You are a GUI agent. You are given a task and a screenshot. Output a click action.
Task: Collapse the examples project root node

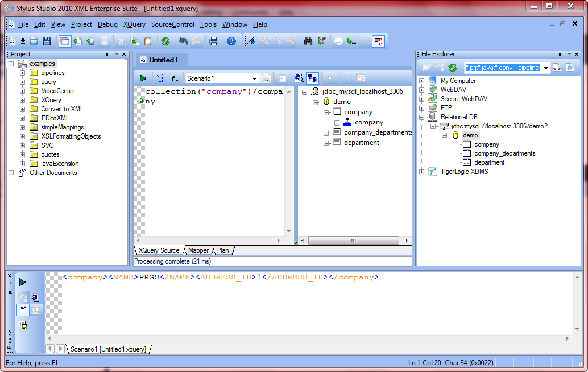(11, 64)
